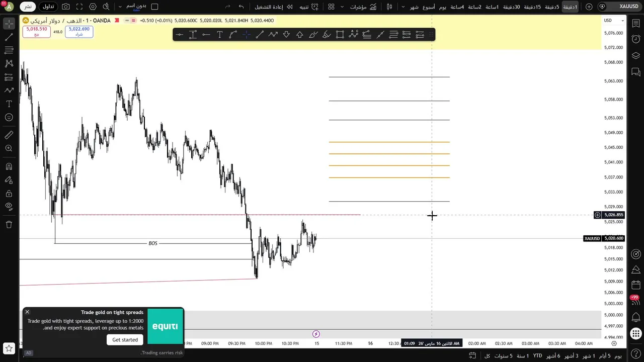Open the Fibonacci tools in left sidebar
644x362 pixels.
coord(9,50)
